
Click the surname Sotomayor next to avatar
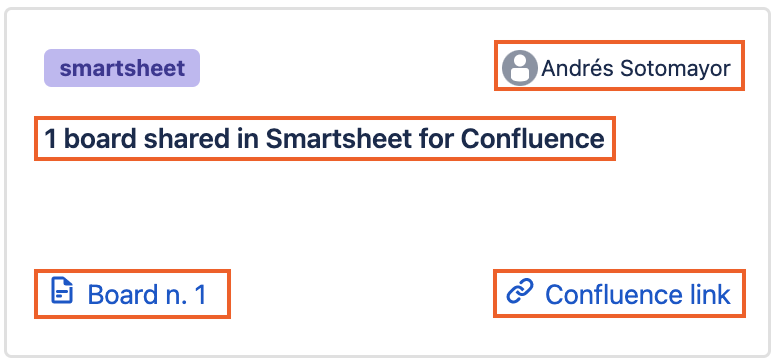[676, 68]
